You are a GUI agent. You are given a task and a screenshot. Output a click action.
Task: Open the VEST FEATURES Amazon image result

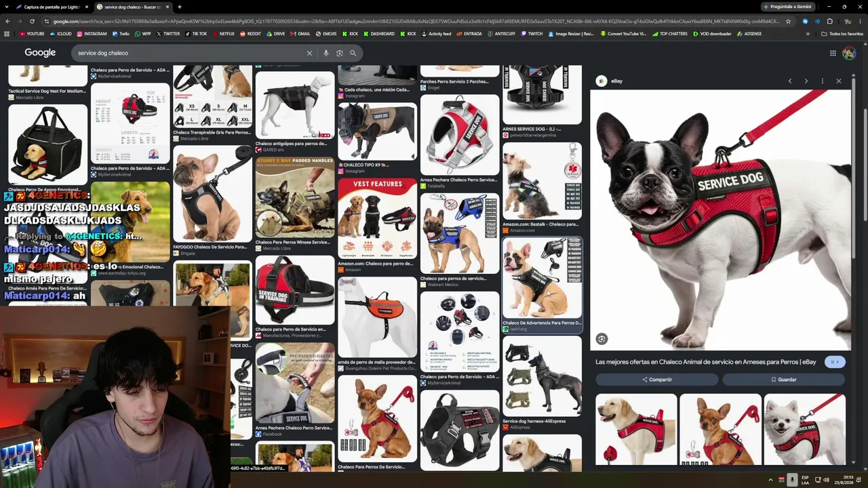[377, 219]
